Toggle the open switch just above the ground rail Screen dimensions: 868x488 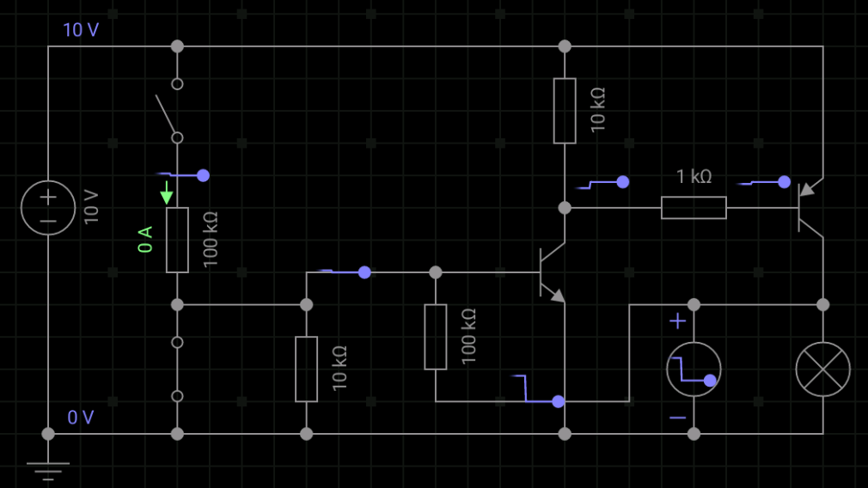(x=177, y=369)
